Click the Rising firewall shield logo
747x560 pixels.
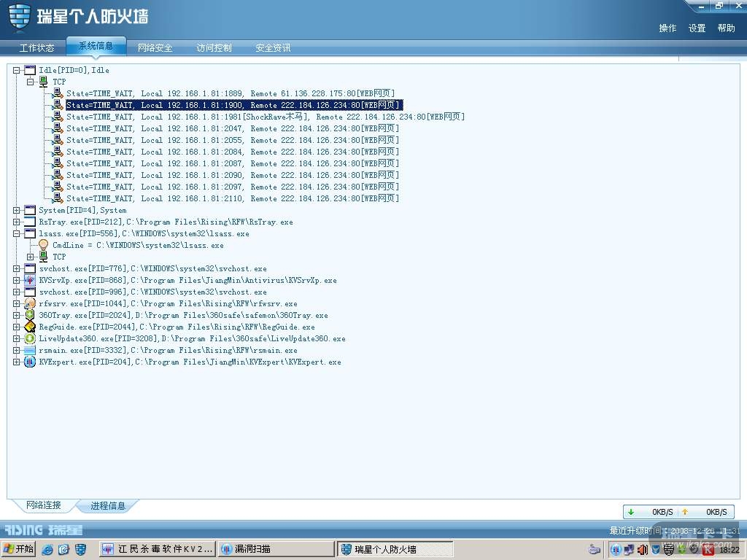coord(20,17)
